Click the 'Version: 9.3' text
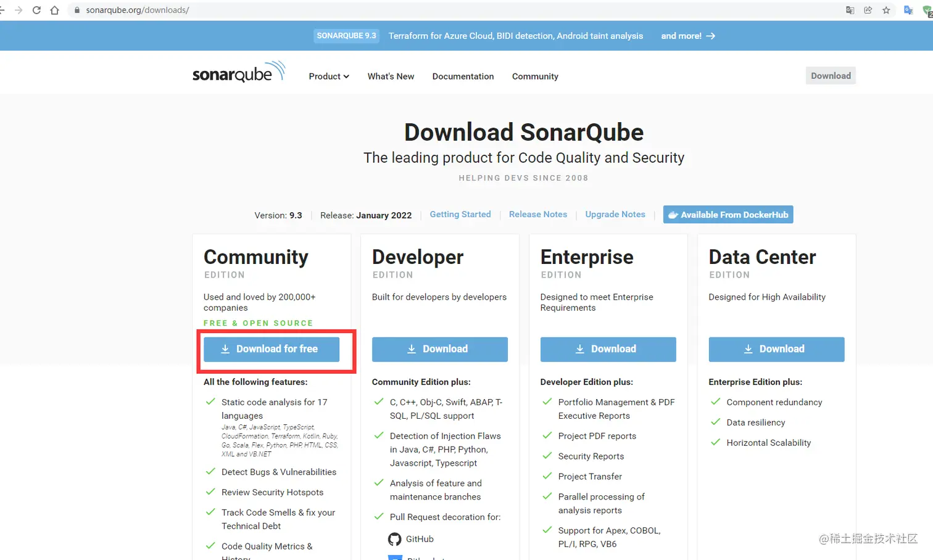 pyautogui.click(x=278, y=215)
